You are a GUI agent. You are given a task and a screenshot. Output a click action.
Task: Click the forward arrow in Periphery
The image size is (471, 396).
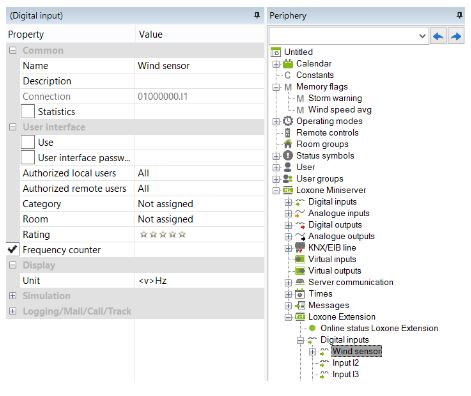[x=455, y=36]
